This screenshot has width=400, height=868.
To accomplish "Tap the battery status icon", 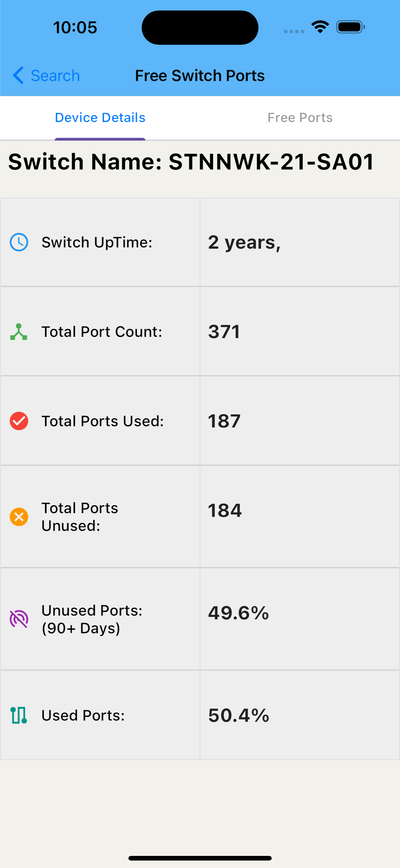I will [x=350, y=27].
